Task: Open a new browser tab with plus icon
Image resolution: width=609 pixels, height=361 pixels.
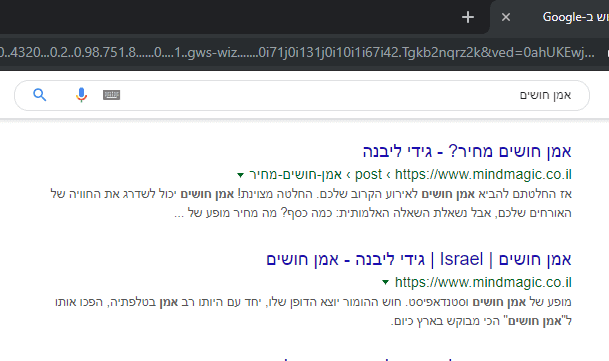Action: [468, 17]
